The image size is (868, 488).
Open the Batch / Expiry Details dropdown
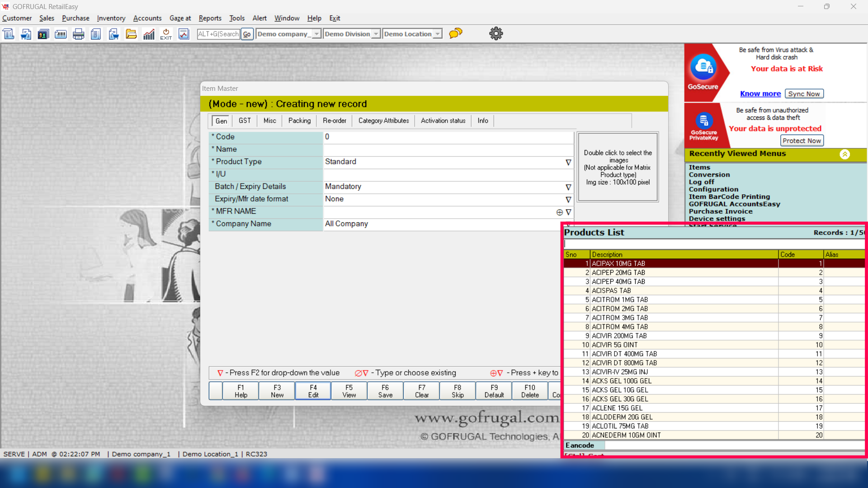point(568,187)
